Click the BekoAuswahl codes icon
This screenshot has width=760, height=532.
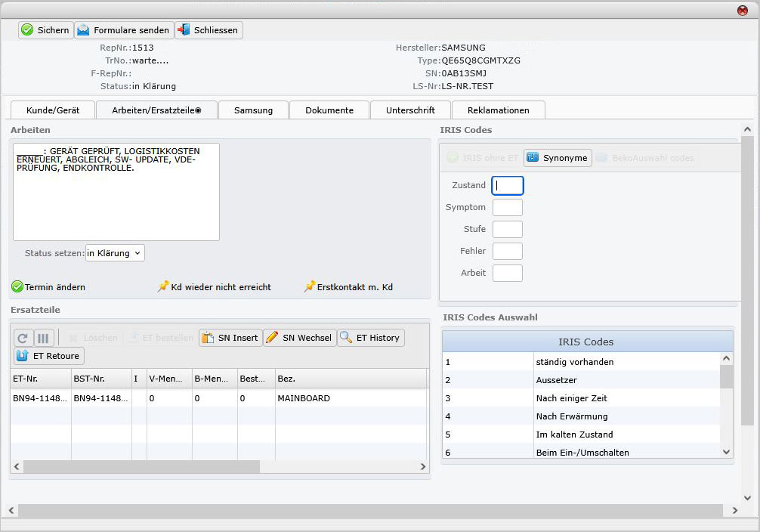point(601,158)
